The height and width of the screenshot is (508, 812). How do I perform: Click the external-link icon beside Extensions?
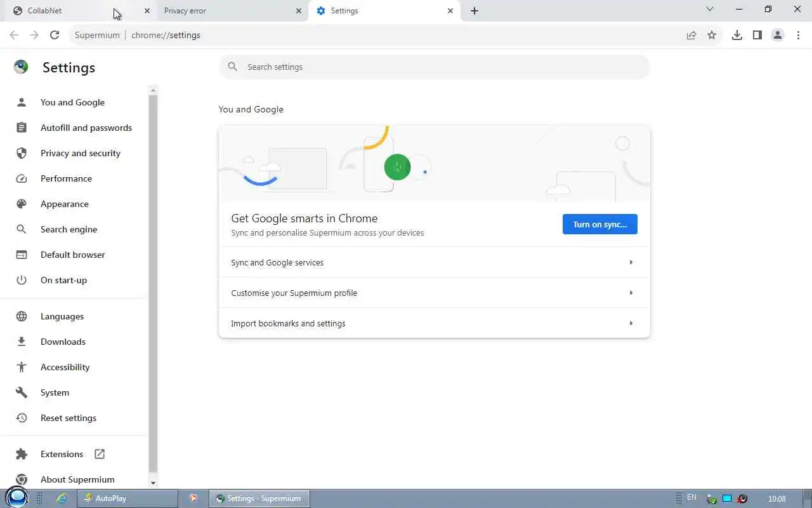click(x=100, y=454)
